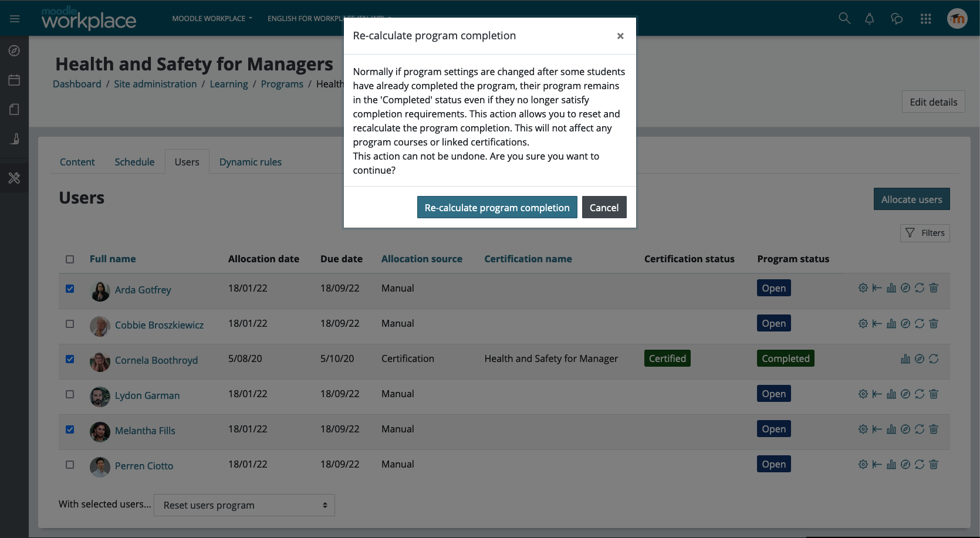
Task: Open notifications bell icon
Action: click(x=869, y=19)
